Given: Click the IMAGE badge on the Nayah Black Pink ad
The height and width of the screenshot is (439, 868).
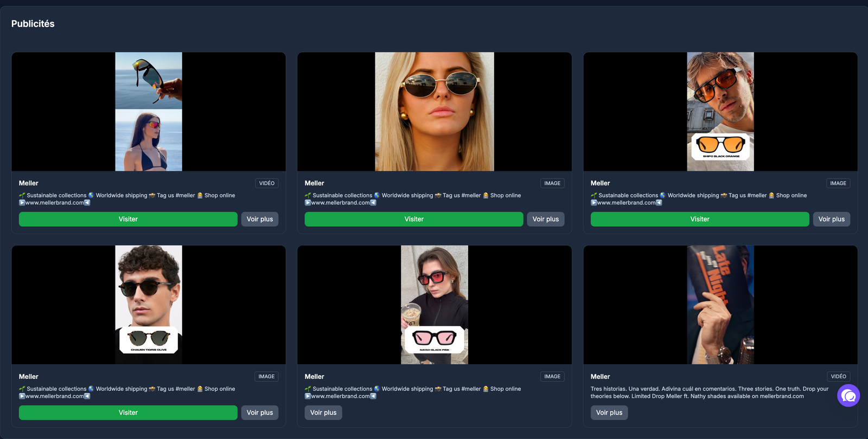Looking at the screenshot, I should 552,377.
